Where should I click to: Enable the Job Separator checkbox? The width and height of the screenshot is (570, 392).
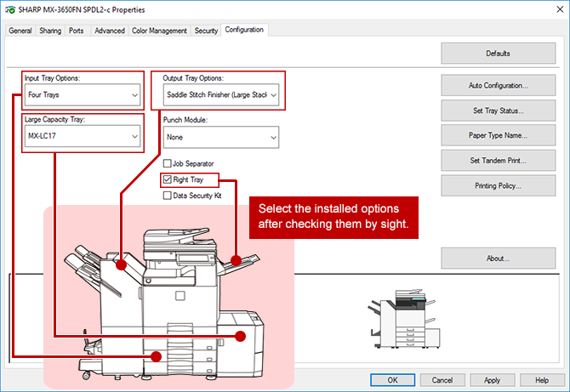[x=168, y=163]
